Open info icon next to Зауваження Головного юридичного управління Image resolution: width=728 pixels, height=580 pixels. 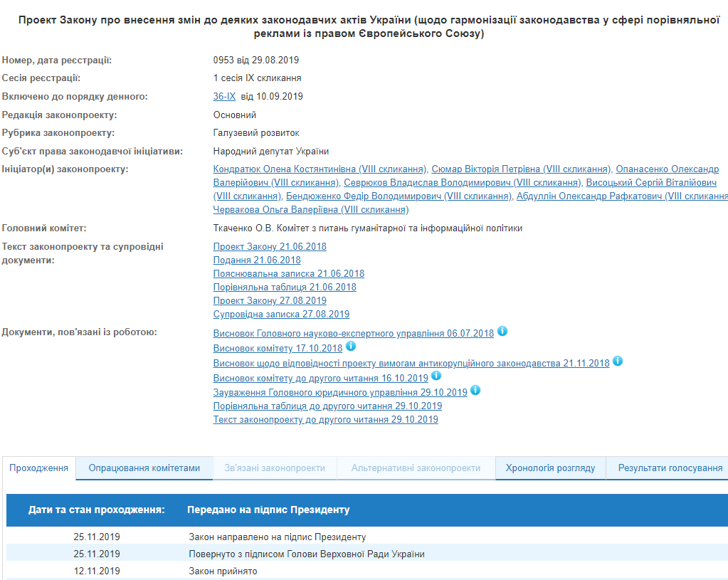pyautogui.click(x=476, y=390)
